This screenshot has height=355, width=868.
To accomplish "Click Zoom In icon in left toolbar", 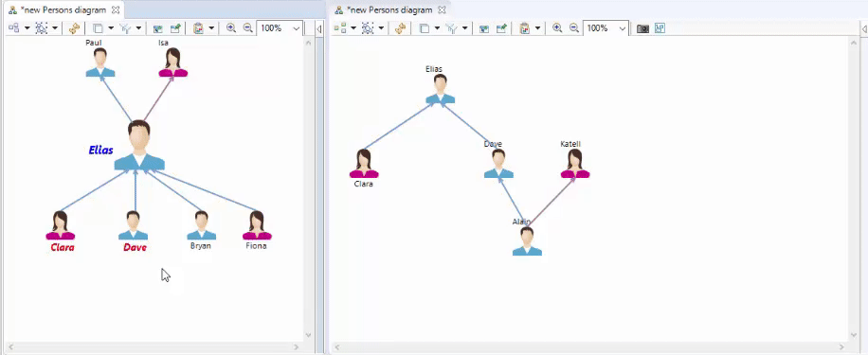I will coord(231,27).
